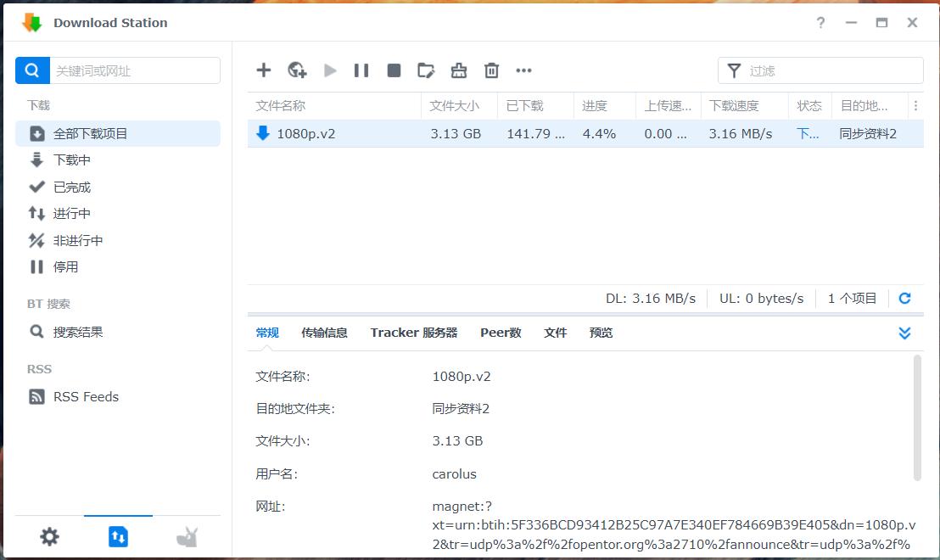The width and height of the screenshot is (940, 560).
Task: Open the 传输信息 tab
Action: point(324,333)
